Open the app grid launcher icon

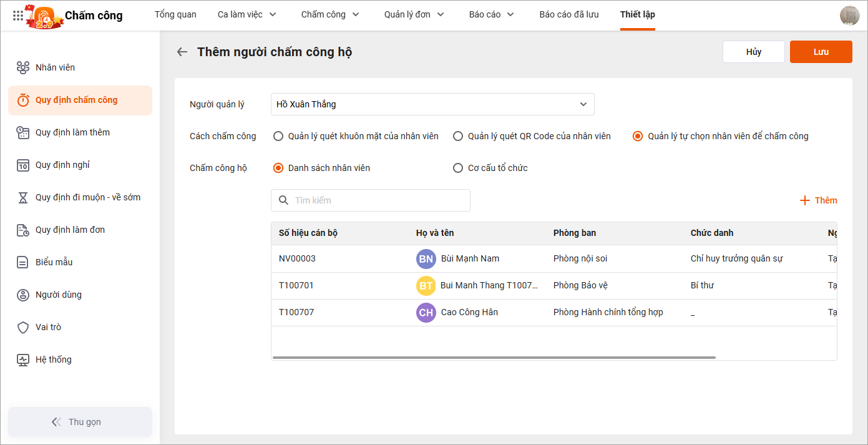point(18,16)
